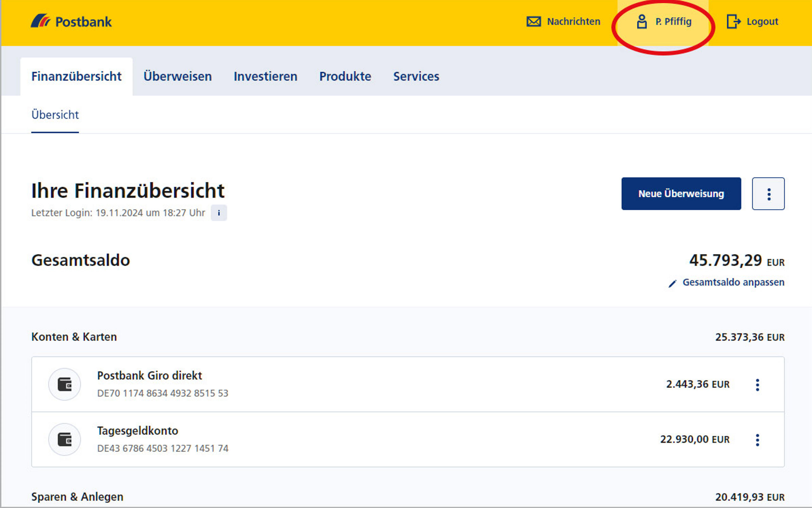This screenshot has height=508, width=812.
Task: Click the 20.419,93 EUR subtotal
Action: (750, 497)
